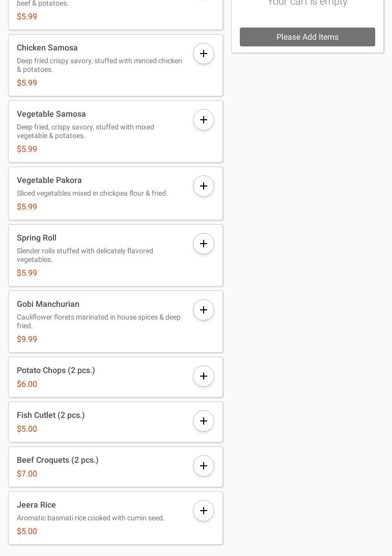Add Chicken Samosa to cart
Image resolution: width=392 pixels, height=556 pixels.
coord(204,54)
